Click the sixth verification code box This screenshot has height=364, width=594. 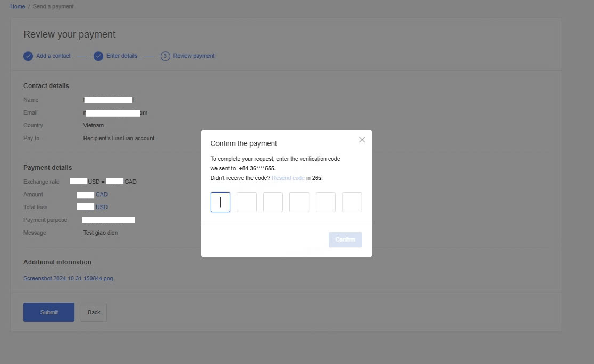(x=352, y=202)
